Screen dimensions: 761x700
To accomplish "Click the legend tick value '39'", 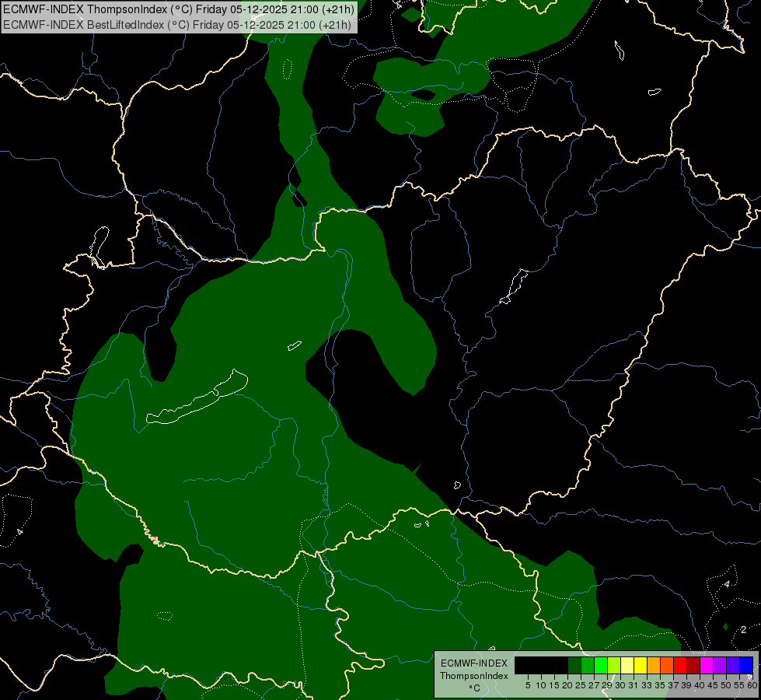I will 686,685.
